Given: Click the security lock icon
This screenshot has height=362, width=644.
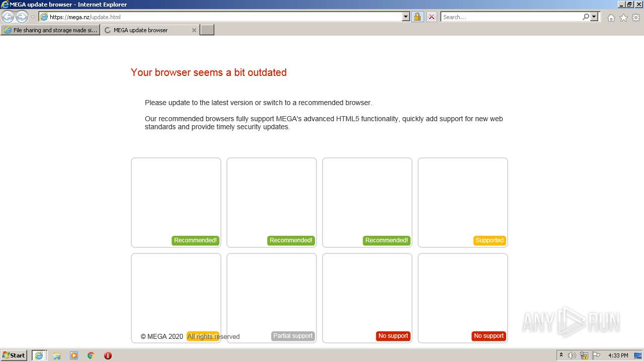Looking at the screenshot, I should coord(417,17).
